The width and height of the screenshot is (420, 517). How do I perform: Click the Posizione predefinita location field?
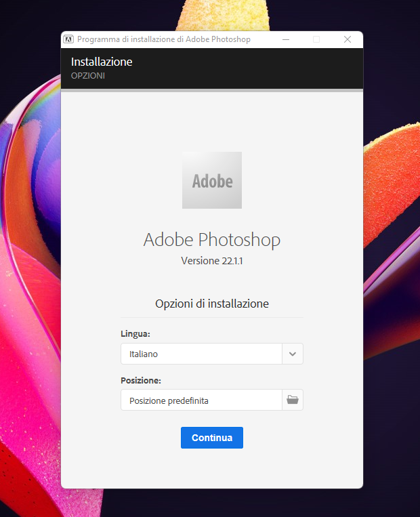pyautogui.click(x=201, y=400)
